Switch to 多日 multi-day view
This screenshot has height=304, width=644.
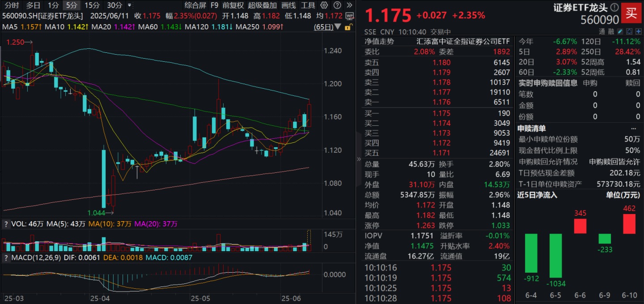tap(33, 5)
